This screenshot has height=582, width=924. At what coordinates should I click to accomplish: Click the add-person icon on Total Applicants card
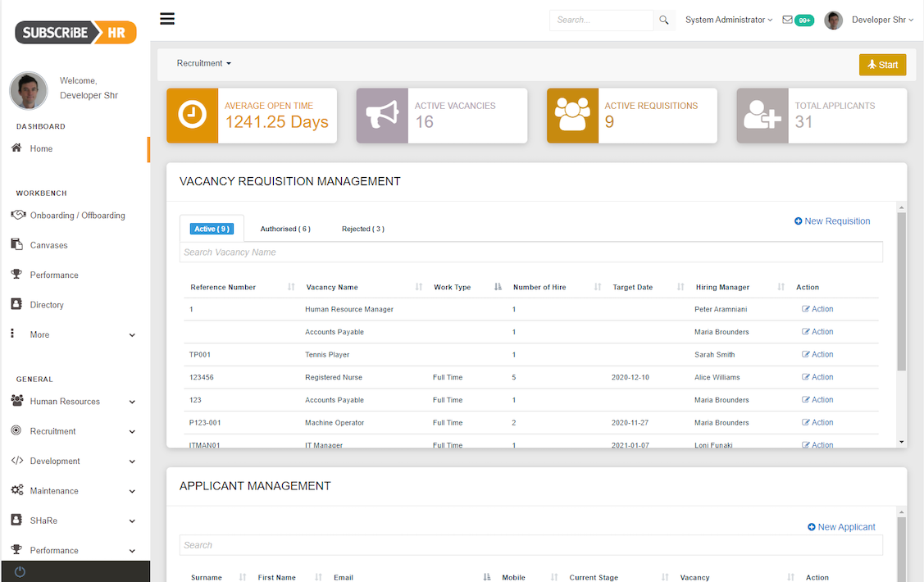click(x=762, y=116)
